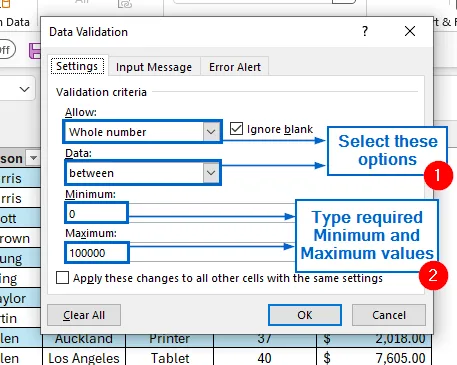Confirm with the OK button
This screenshot has width=457, height=365.
coord(305,315)
